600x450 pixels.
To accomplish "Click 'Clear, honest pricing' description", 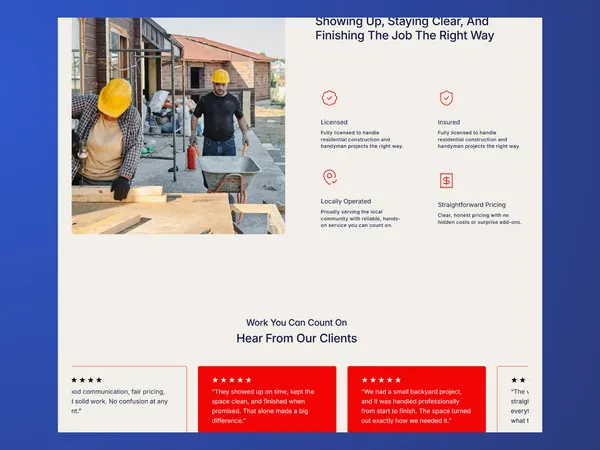I will (x=479, y=218).
